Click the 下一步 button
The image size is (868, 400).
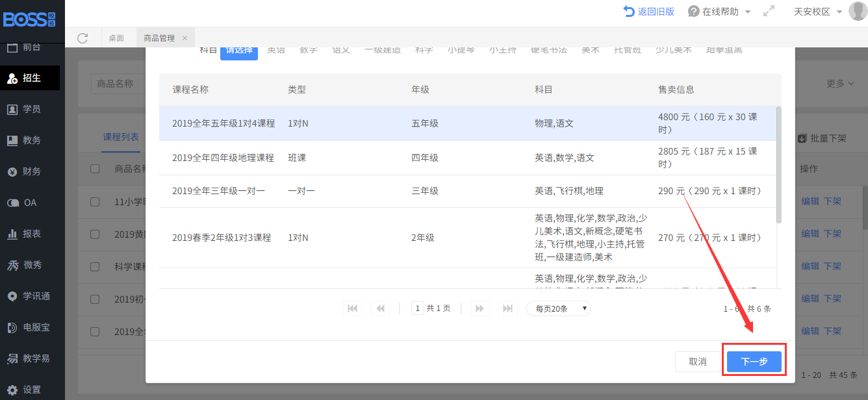point(754,362)
